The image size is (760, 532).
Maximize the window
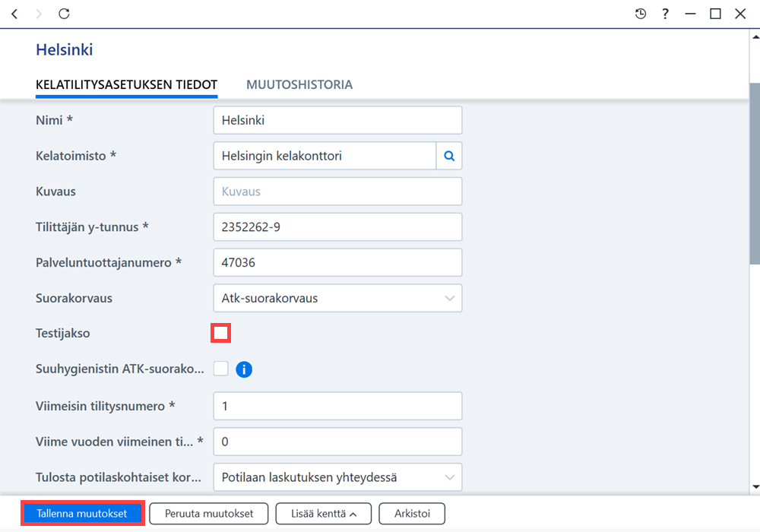tap(715, 14)
